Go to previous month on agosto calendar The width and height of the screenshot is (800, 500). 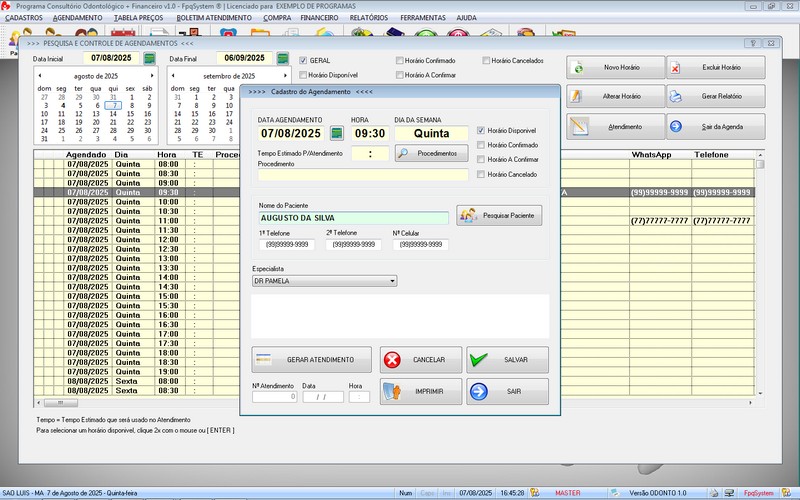click(x=40, y=76)
